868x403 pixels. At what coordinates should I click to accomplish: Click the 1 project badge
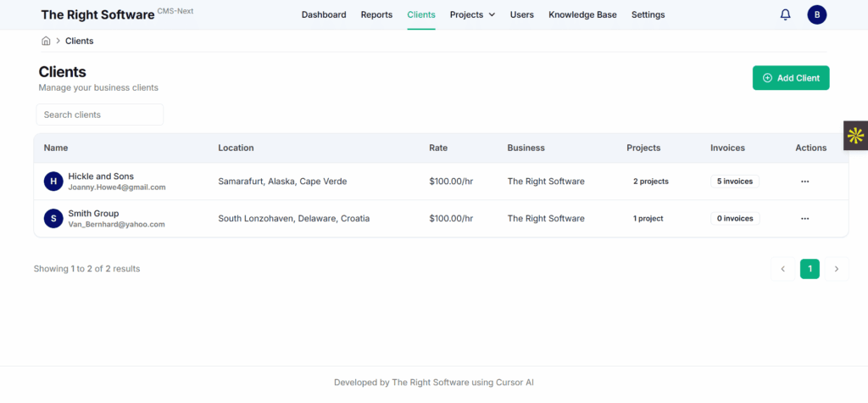tap(648, 218)
